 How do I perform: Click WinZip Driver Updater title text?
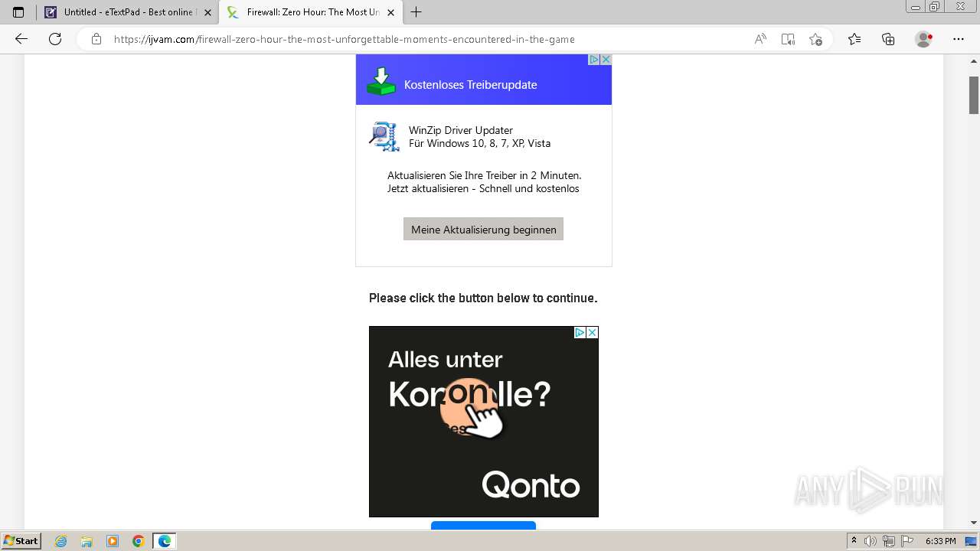click(x=461, y=130)
